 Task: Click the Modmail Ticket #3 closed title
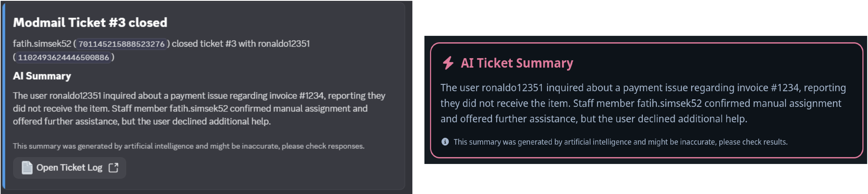click(90, 22)
